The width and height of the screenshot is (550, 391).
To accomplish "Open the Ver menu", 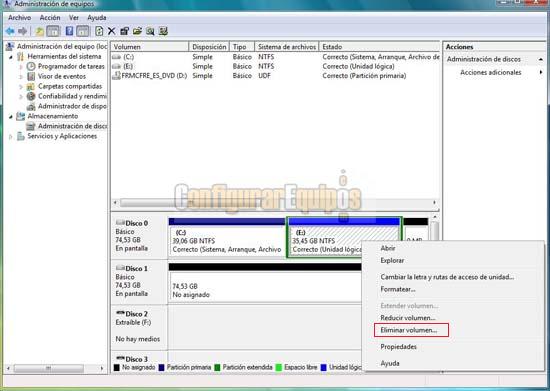I will [74, 18].
